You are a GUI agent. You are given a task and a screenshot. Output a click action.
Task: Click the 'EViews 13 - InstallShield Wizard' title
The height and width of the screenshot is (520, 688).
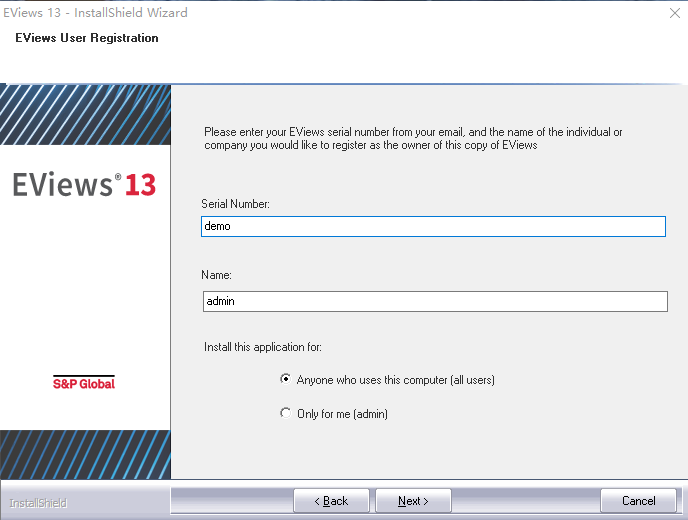click(x=95, y=13)
